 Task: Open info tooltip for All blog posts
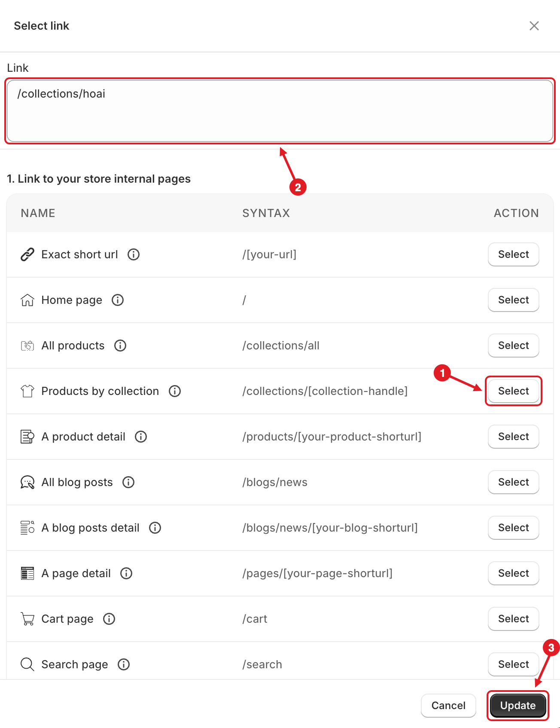(128, 482)
